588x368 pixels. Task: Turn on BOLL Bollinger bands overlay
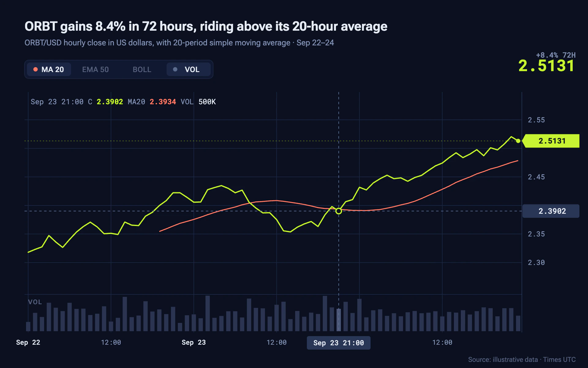pyautogui.click(x=142, y=69)
